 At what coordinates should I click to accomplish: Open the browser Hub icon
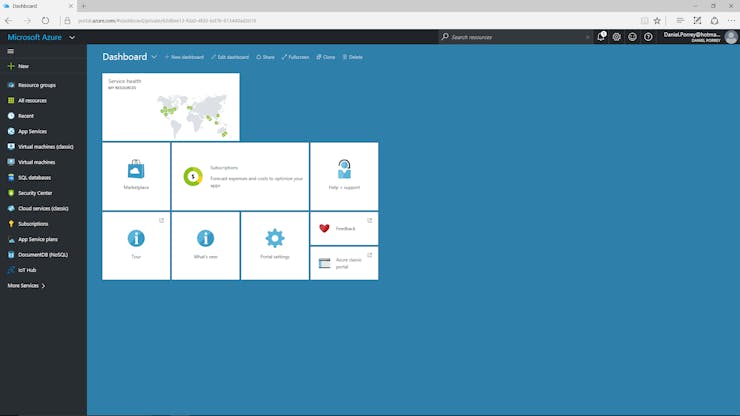click(680, 21)
